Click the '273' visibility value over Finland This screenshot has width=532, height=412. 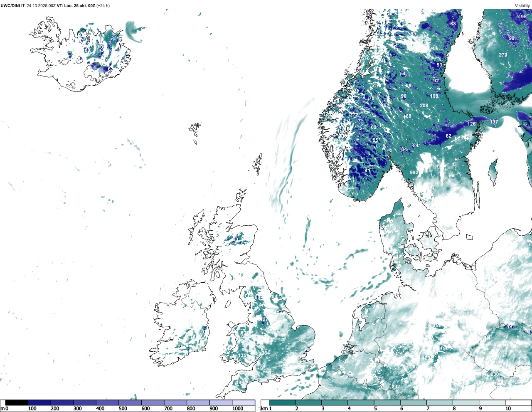click(503, 55)
